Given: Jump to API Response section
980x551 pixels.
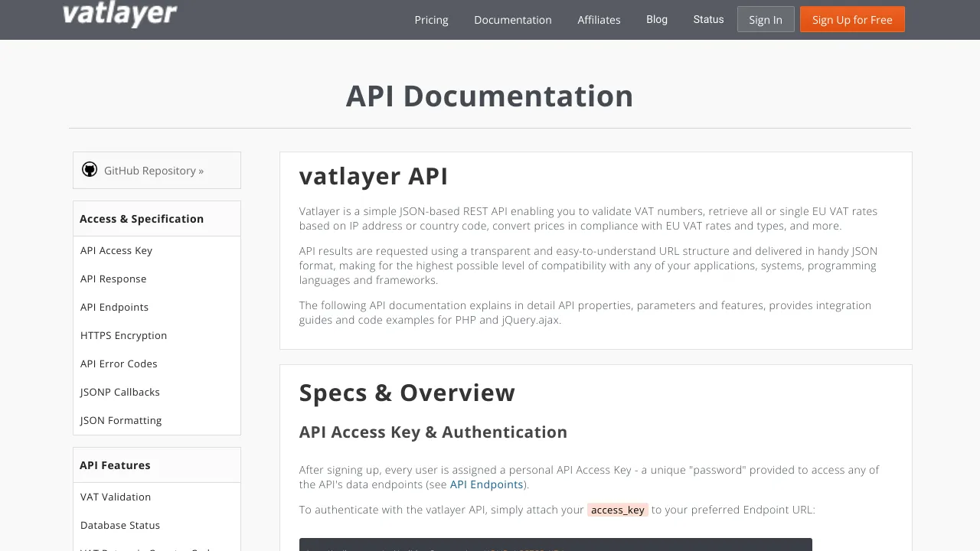Looking at the screenshot, I should tap(113, 279).
